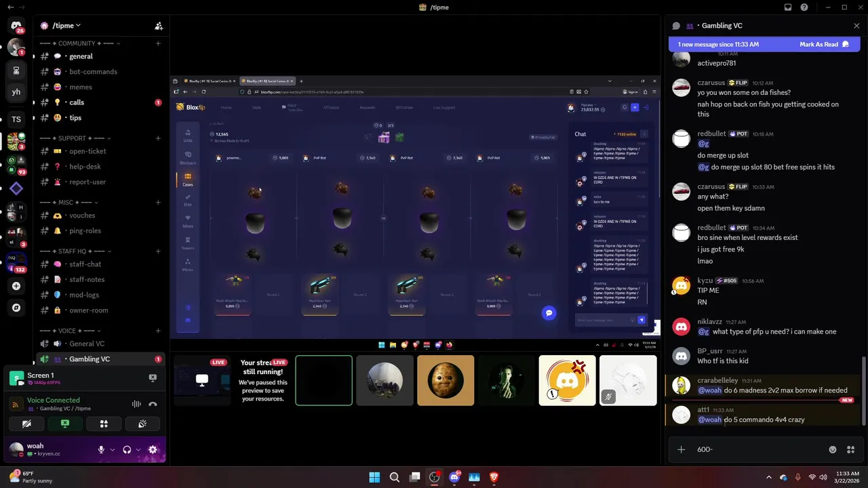Click Mark As Read button
The width and height of the screenshot is (868, 488).
(x=824, y=44)
